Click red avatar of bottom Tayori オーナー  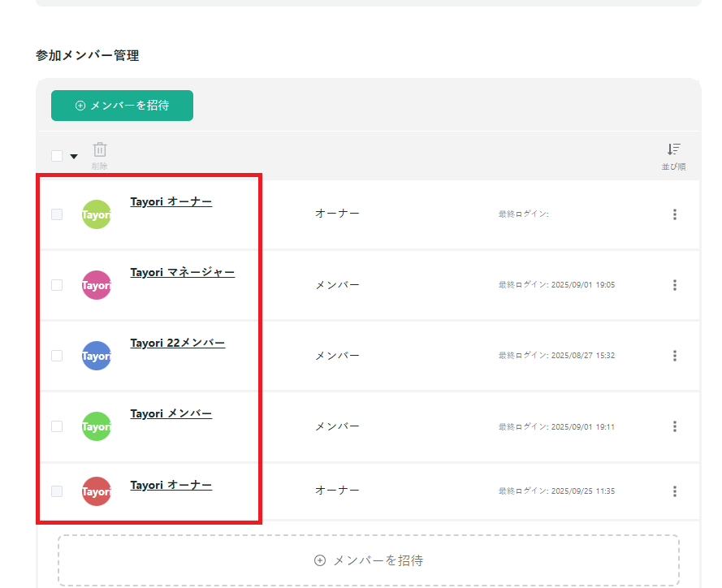pos(96,491)
